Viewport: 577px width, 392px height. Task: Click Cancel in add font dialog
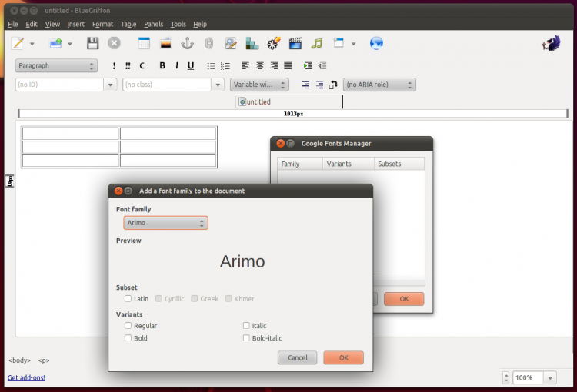[x=297, y=357]
